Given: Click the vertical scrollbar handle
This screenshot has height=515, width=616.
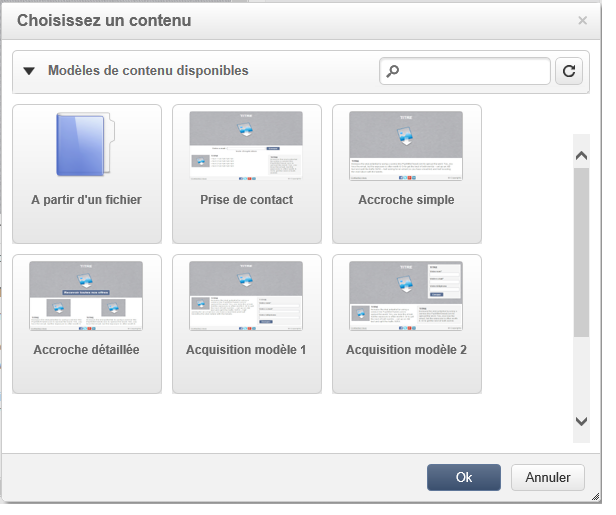Looking at the screenshot, I should pyautogui.click(x=581, y=252).
